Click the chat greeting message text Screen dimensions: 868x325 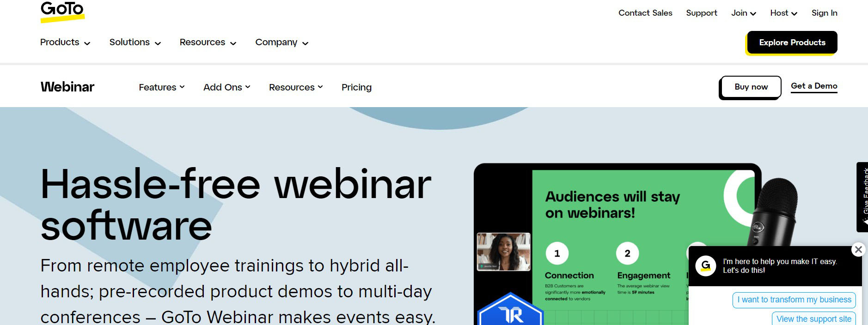pos(780,266)
